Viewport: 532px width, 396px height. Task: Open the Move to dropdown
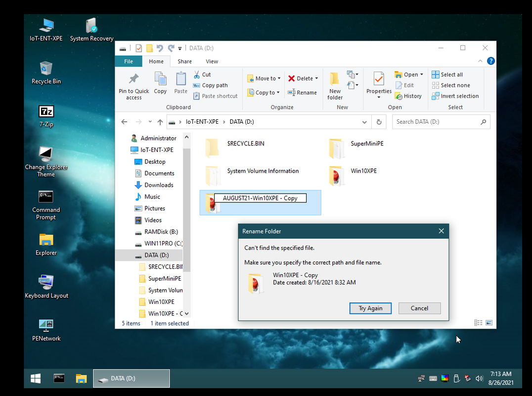[x=265, y=78]
